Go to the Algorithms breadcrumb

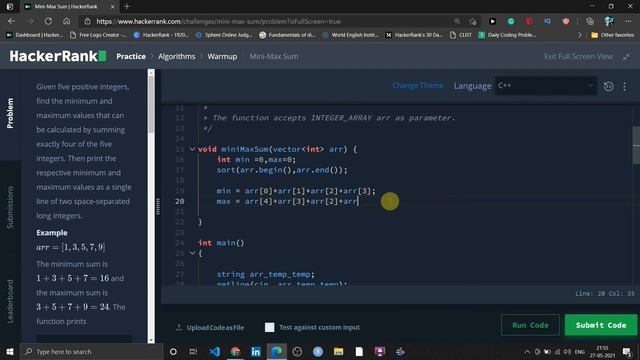pos(176,56)
